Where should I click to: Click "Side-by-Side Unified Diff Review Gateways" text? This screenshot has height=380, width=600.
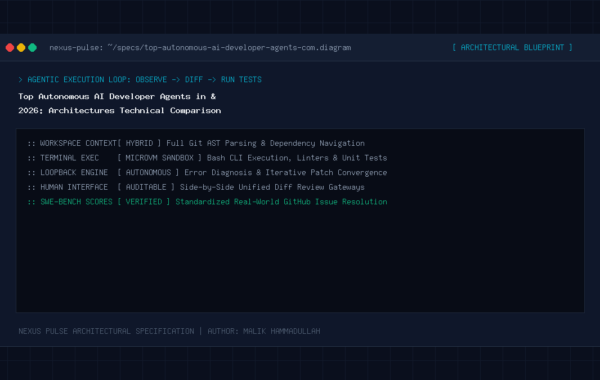272,187
